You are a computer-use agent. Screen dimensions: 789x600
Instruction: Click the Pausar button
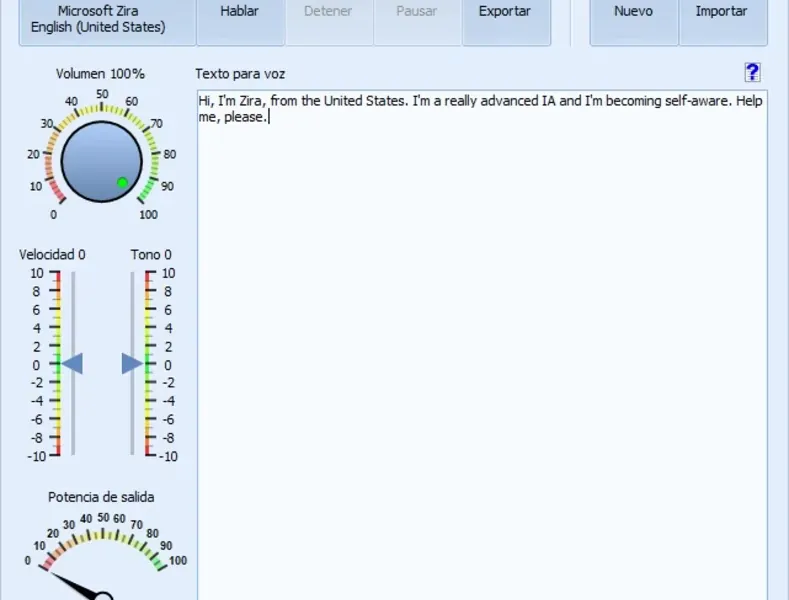pos(418,22)
